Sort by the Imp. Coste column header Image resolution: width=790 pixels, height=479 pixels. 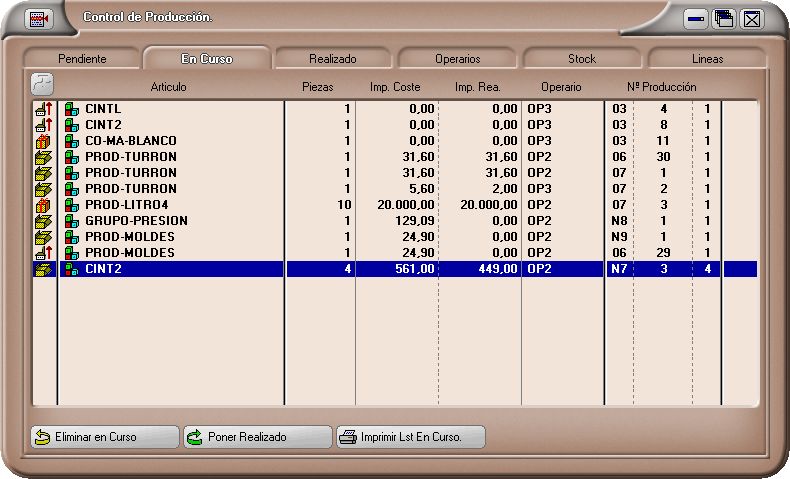click(x=395, y=87)
